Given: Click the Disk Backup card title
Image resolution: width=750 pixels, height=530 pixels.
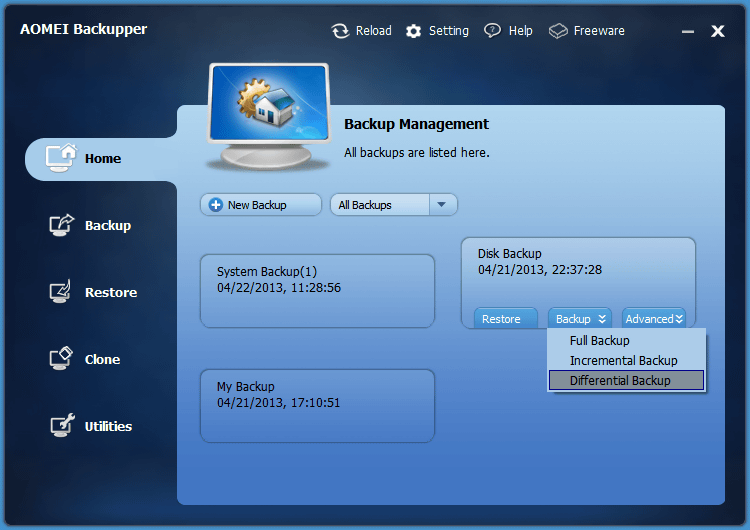Looking at the screenshot, I should tap(509, 254).
